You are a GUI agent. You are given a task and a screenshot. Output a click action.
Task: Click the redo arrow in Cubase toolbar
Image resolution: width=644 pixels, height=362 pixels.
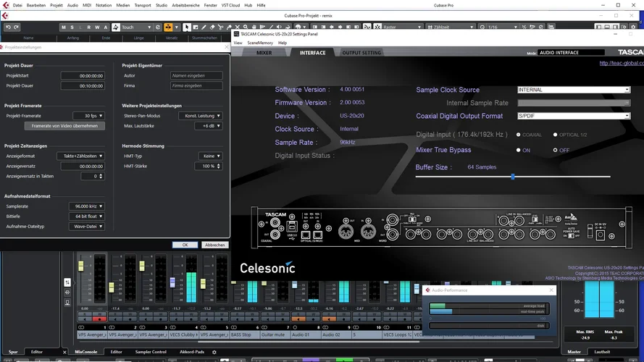[17, 27]
